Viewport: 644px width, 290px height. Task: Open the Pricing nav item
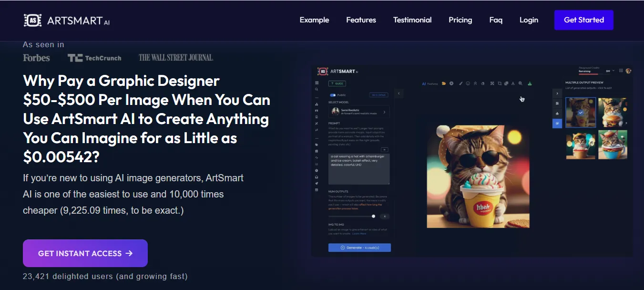coord(460,20)
